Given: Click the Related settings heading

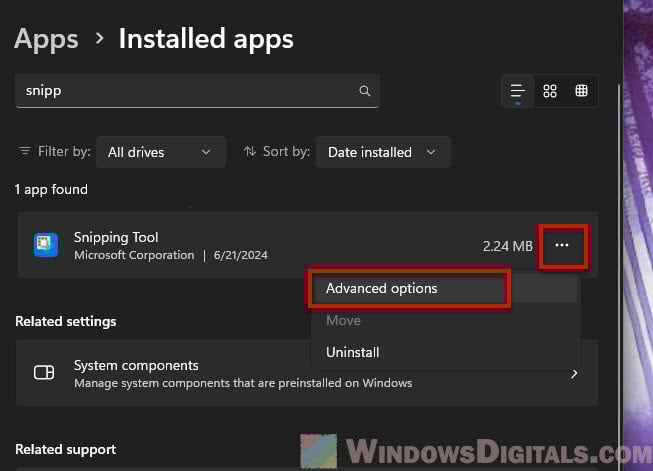Looking at the screenshot, I should 66,321.
